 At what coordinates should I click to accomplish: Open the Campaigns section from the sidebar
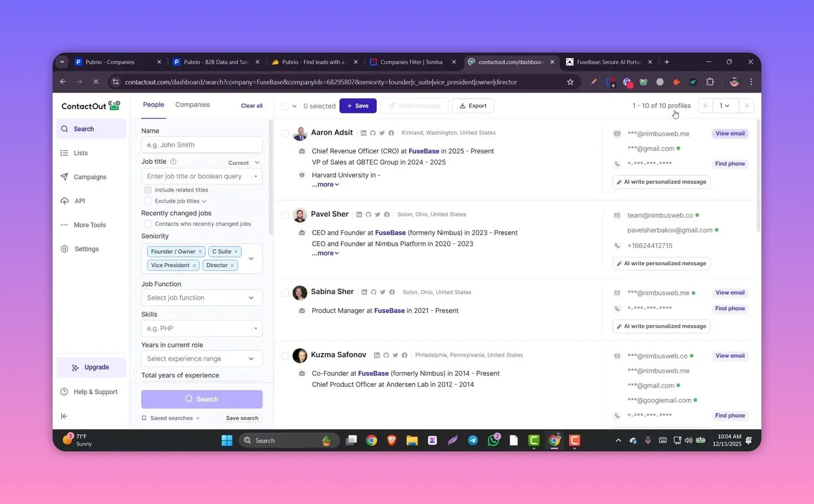(x=89, y=177)
